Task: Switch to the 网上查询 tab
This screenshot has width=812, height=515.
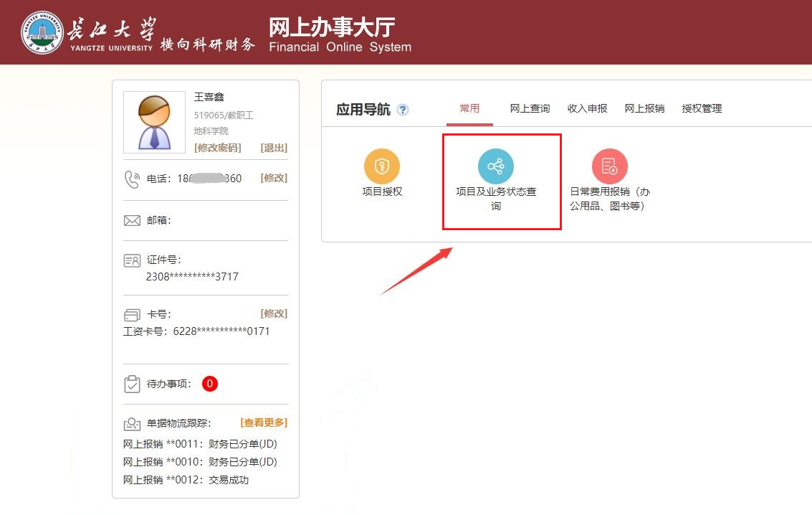Action: point(530,108)
